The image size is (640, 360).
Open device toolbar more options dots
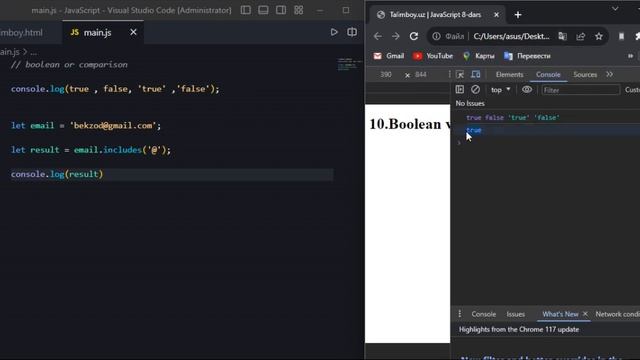click(449, 74)
